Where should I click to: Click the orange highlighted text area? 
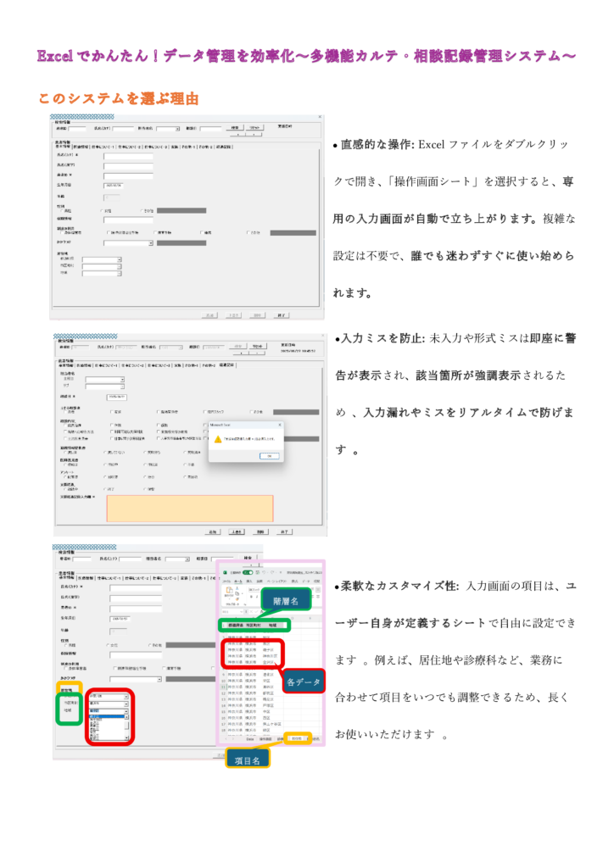point(189,508)
